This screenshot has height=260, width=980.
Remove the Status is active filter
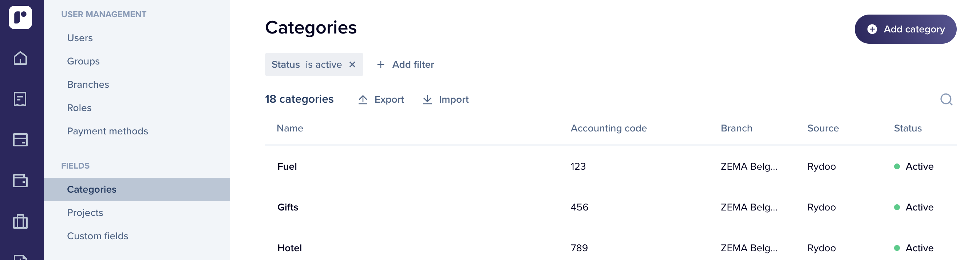coord(352,64)
